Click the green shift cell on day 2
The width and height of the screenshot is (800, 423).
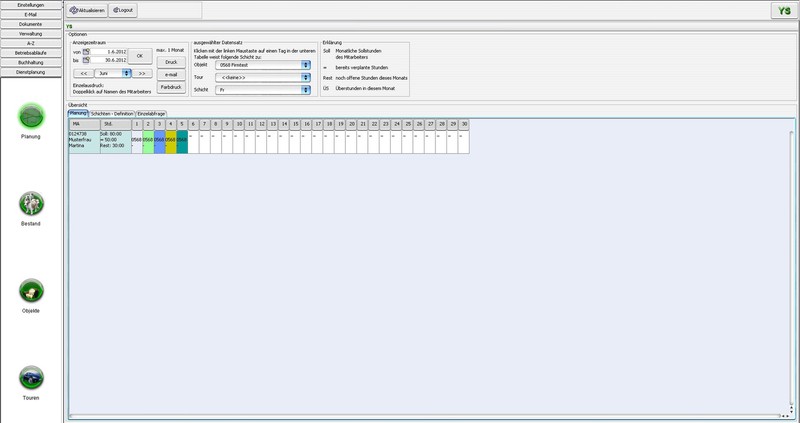coord(148,142)
